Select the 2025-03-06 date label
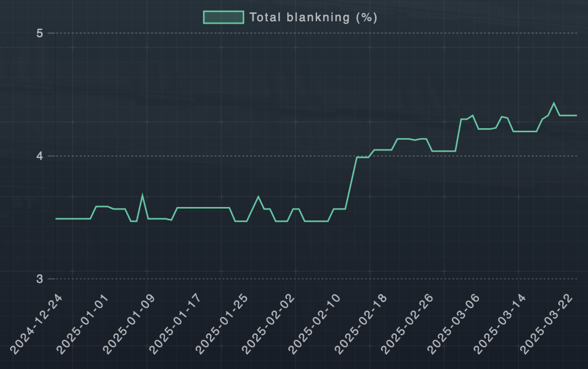Image resolution: width=588 pixels, height=369 pixels. pos(454,324)
